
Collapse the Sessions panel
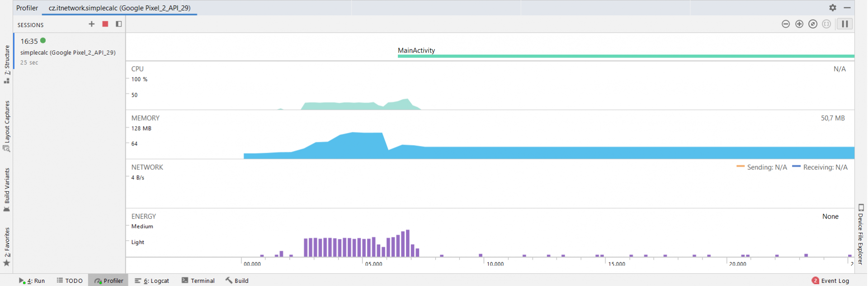119,24
